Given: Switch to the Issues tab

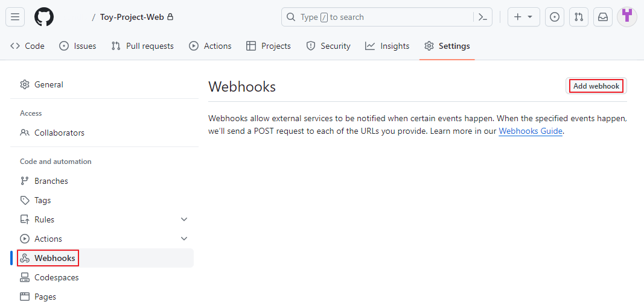Looking at the screenshot, I should tap(78, 46).
